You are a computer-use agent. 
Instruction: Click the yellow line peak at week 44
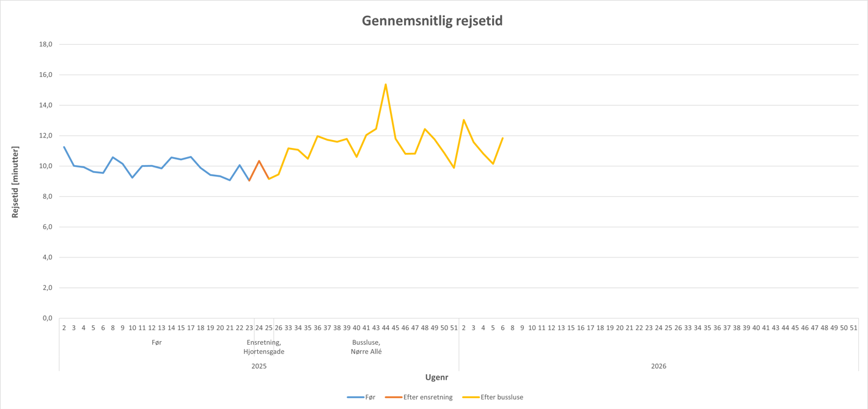tap(386, 84)
